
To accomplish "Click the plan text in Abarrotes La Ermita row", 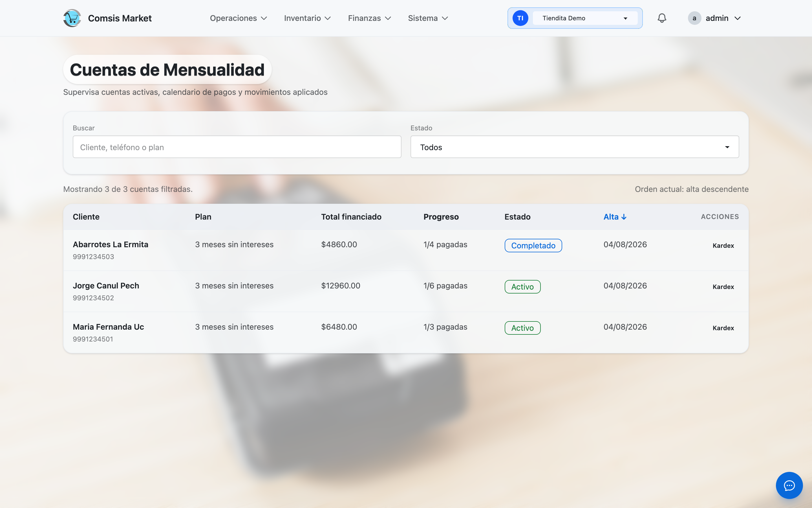I will tap(234, 245).
